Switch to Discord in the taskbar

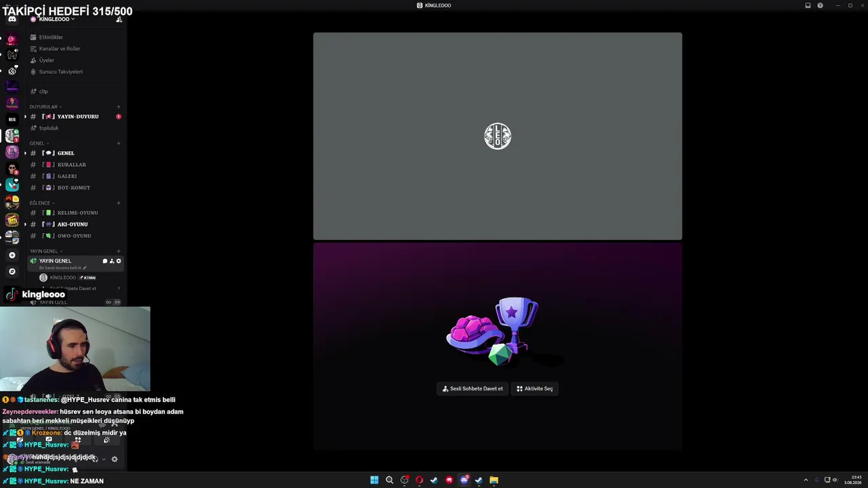click(464, 480)
